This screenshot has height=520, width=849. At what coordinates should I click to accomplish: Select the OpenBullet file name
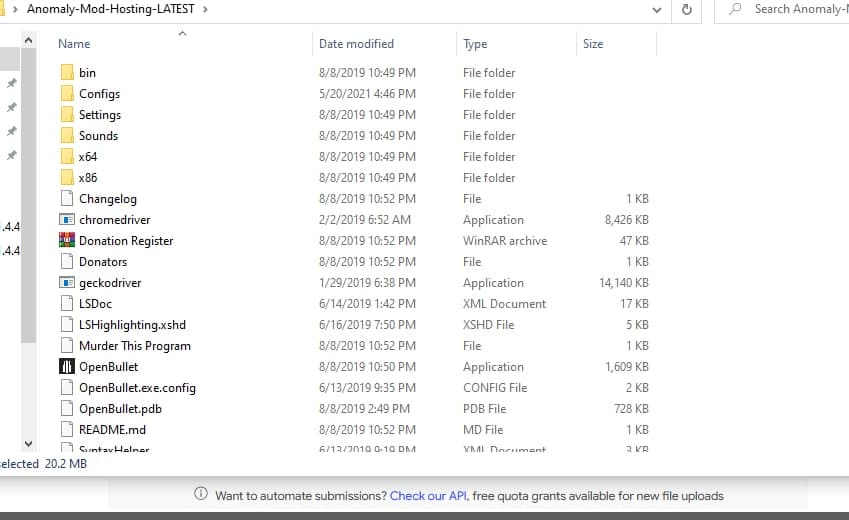point(109,367)
